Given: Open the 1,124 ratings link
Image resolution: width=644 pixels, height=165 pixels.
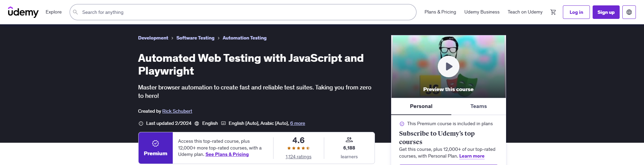Looking at the screenshot, I should tap(299, 157).
